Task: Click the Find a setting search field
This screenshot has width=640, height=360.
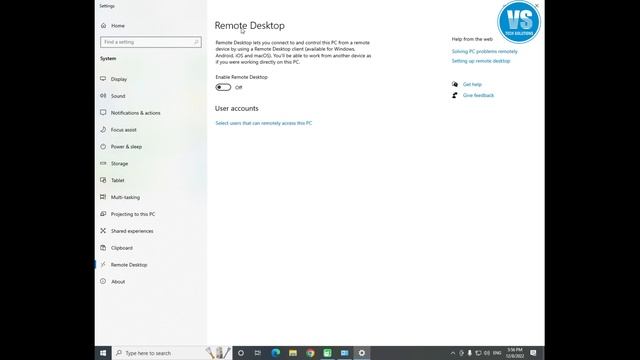Action: point(151,42)
